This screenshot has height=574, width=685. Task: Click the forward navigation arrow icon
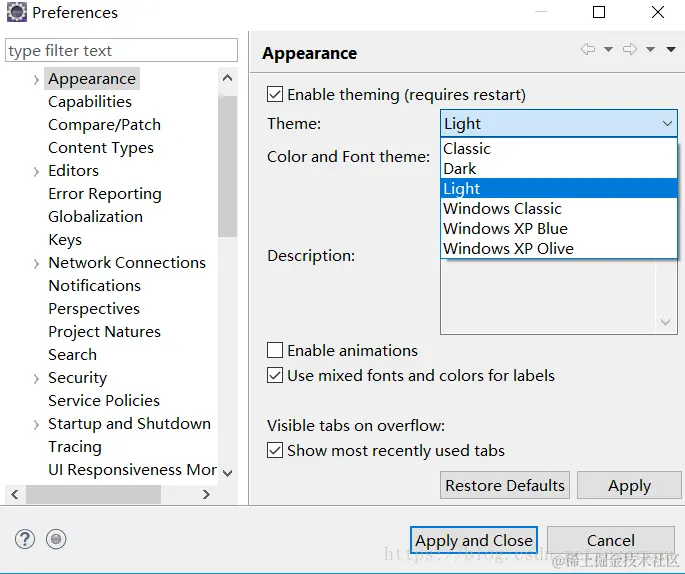point(630,49)
